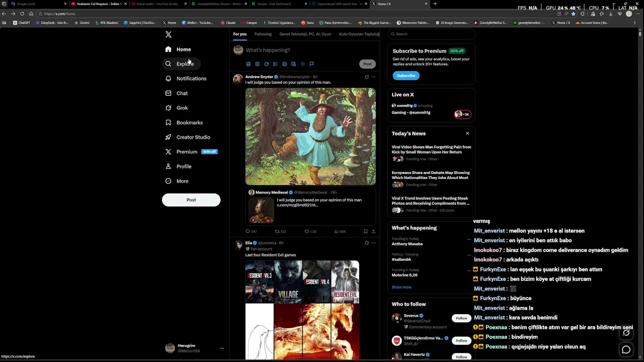Open Claude bookmark in bookmarks bar
This screenshot has width=644, height=362.
(228, 23)
